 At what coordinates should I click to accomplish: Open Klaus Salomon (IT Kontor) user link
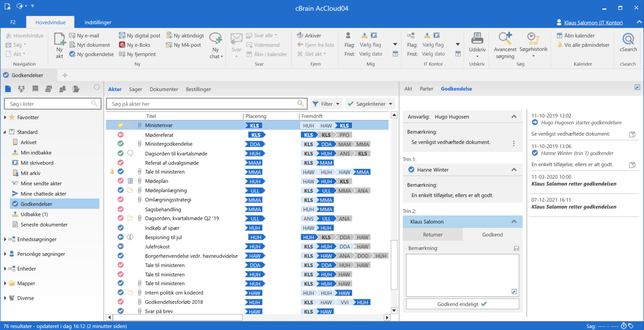pyautogui.click(x=593, y=23)
